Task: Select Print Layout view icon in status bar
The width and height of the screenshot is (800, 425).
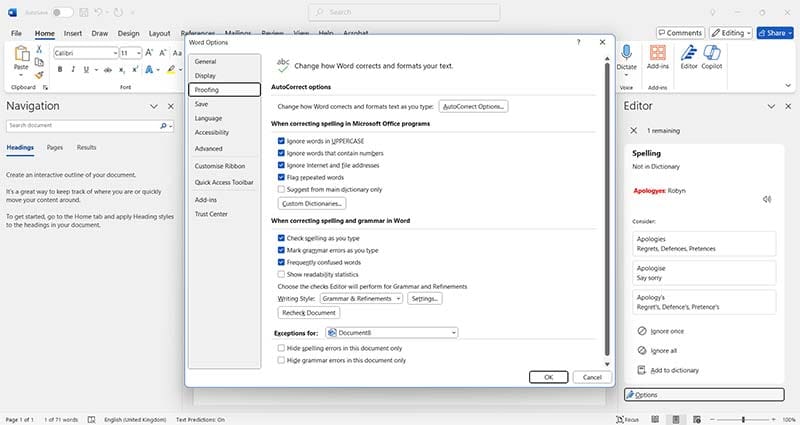Action: pyautogui.click(x=676, y=419)
